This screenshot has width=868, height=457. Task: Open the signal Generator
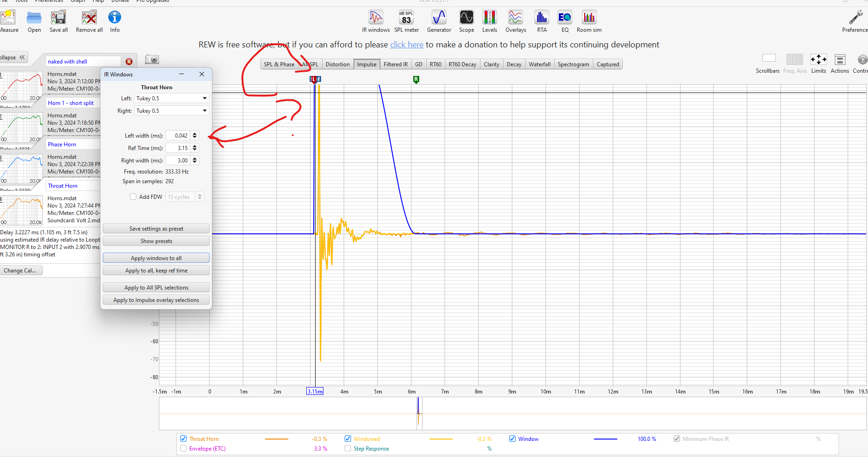(439, 17)
